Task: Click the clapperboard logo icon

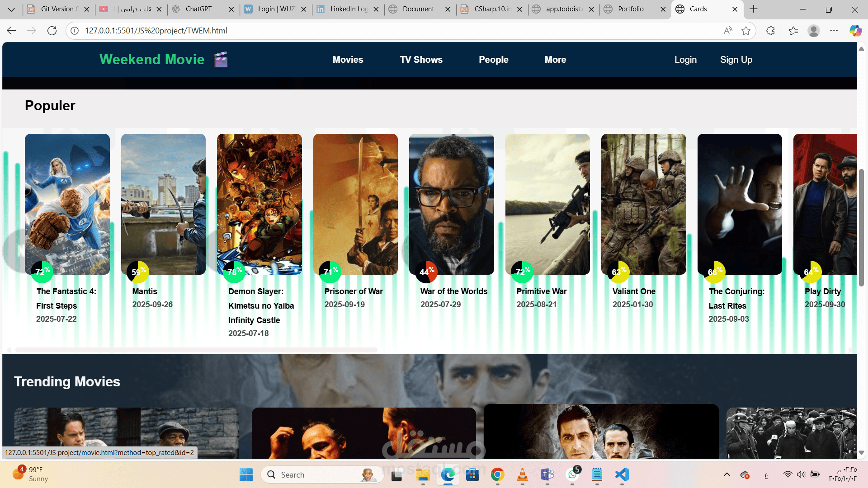Action: [221, 59]
